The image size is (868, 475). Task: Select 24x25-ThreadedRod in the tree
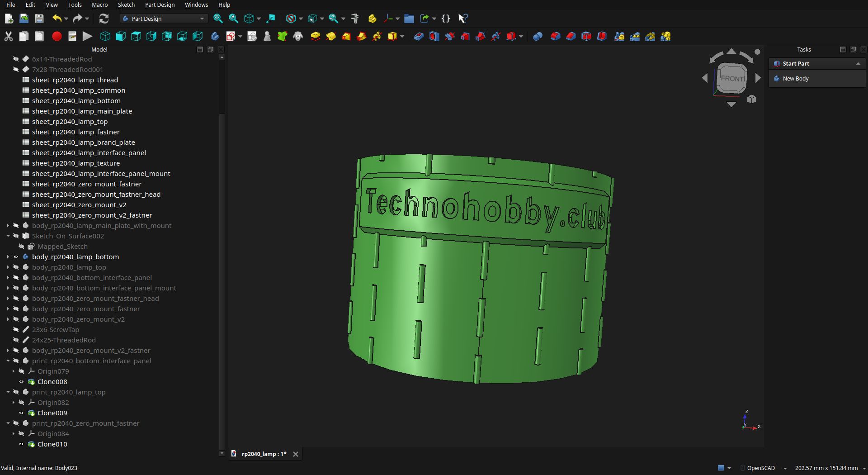[64, 340]
